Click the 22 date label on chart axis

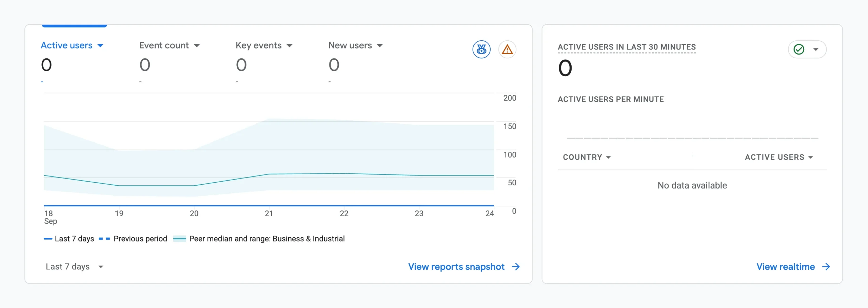344,213
